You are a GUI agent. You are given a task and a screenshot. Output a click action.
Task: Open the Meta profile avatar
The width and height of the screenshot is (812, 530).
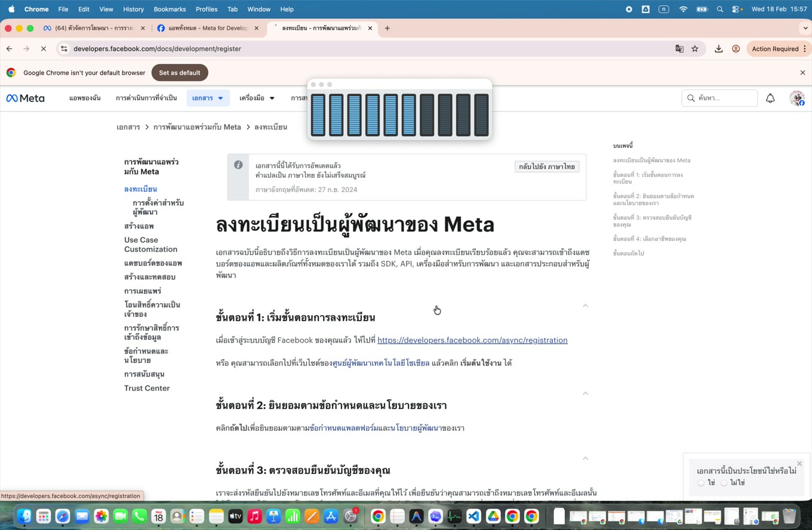click(797, 98)
